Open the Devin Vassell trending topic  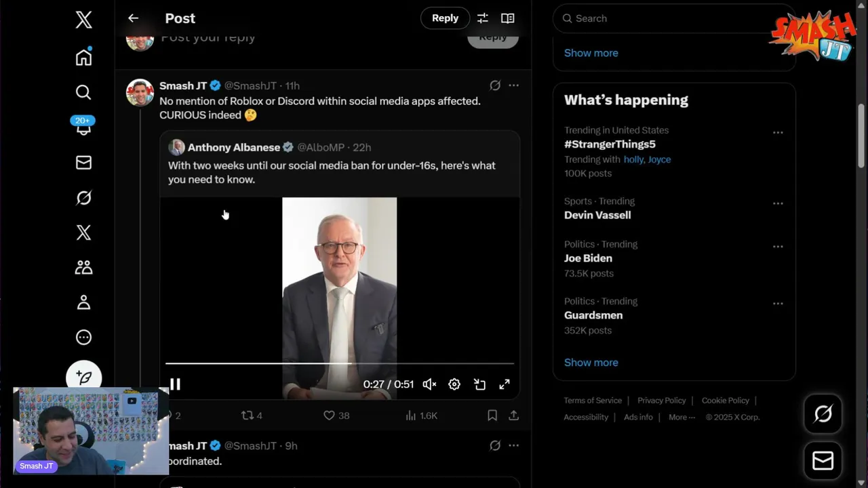pyautogui.click(x=597, y=215)
